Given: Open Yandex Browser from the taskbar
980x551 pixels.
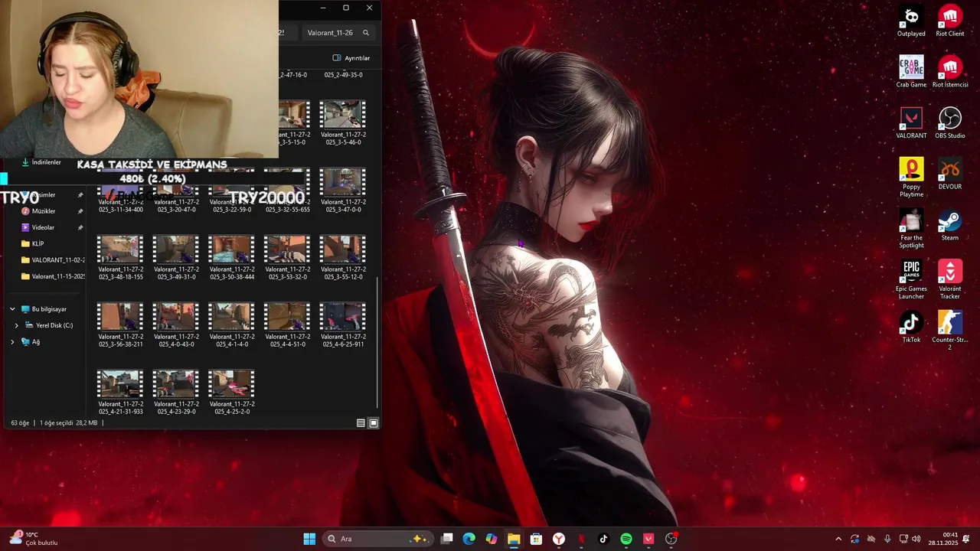Looking at the screenshot, I should click(x=559, y=539).
